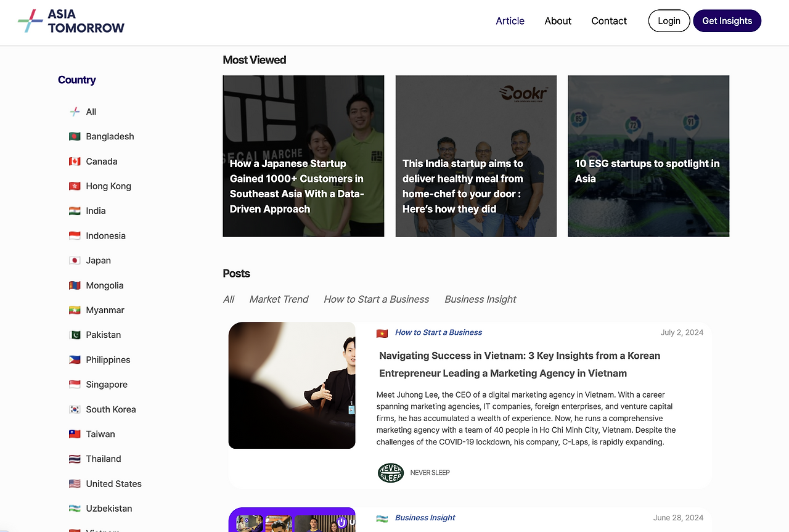Image resolution: width=789 pixels, height=532 pixels.
Task: Select the How to Start a Business tab
Action: coord(377,299)
